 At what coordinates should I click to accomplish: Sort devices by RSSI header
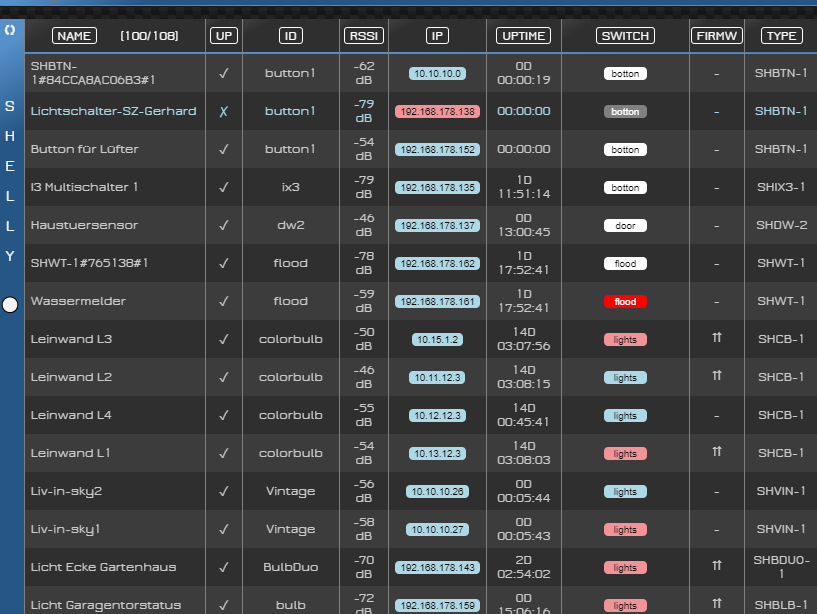[x=364, y=36]
